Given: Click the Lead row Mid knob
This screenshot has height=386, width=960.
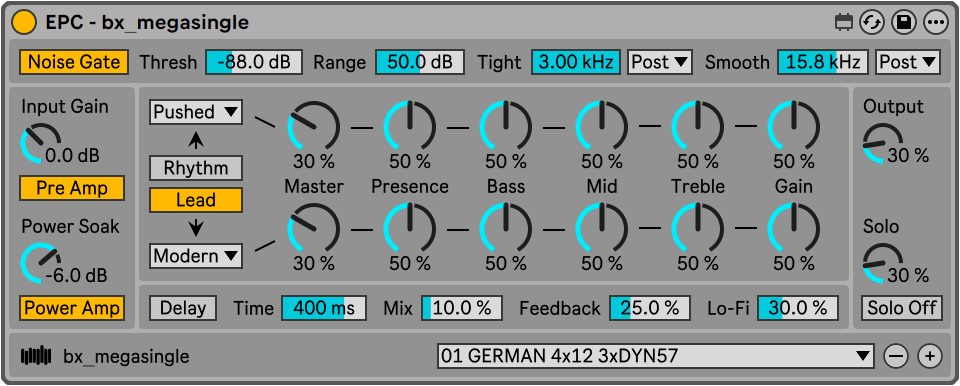Looking at the screenshot, I should (602, 228).
